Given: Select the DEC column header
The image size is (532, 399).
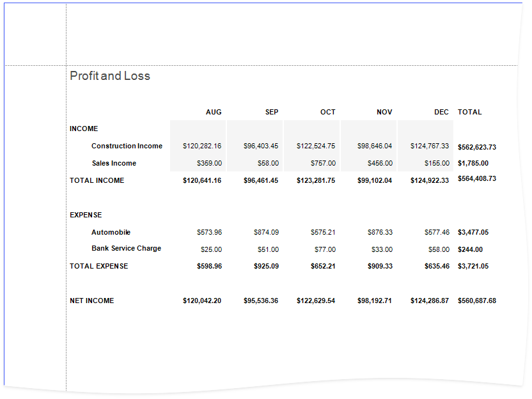Looking at the screenshot, I should 441,112.
